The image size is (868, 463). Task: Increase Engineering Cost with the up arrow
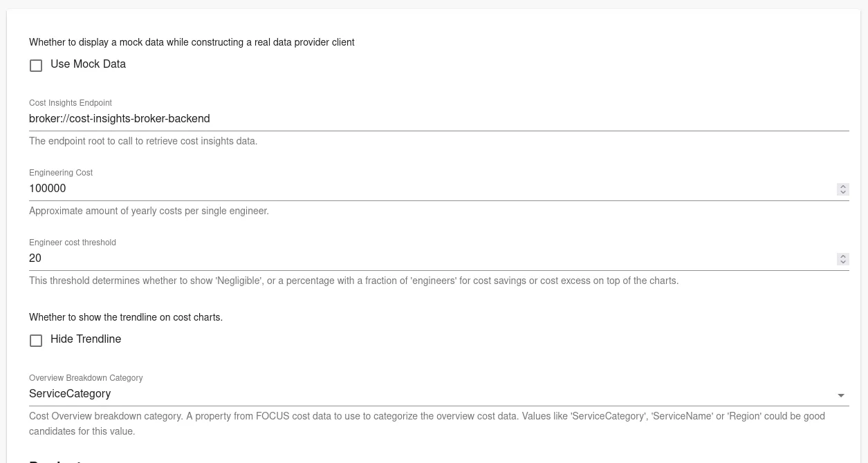coord(842,186)
